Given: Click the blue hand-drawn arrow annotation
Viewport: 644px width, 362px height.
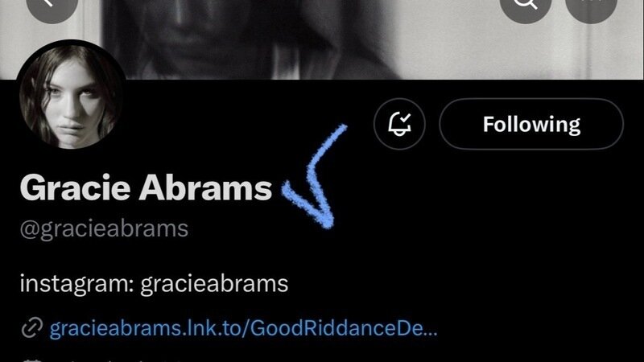Looking at the screenshot, I should (315, 176).
